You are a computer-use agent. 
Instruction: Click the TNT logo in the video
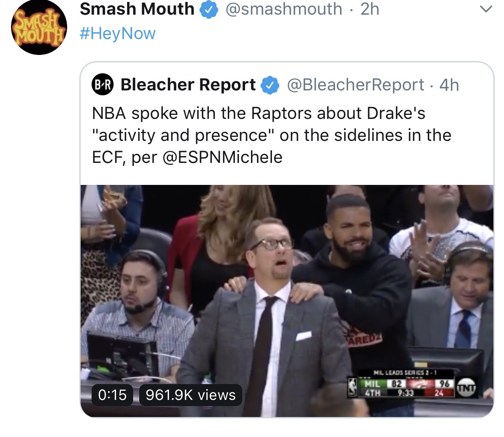click(x=467, y=388)
